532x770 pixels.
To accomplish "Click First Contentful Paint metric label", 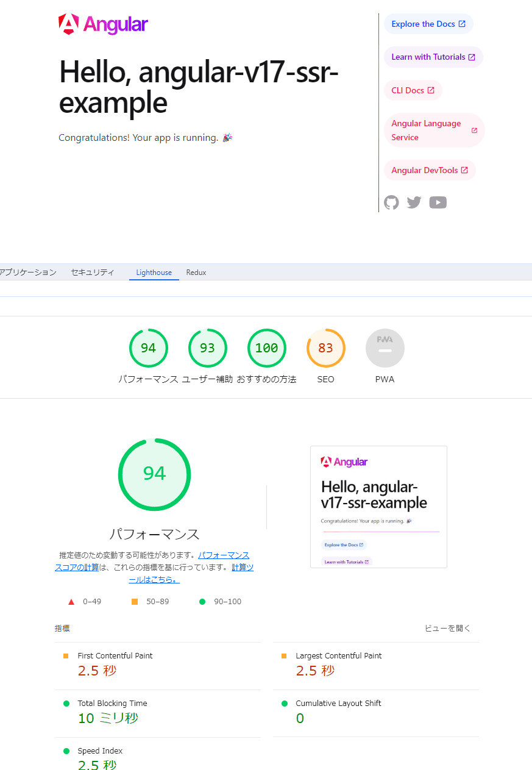I will coord(115,656).
